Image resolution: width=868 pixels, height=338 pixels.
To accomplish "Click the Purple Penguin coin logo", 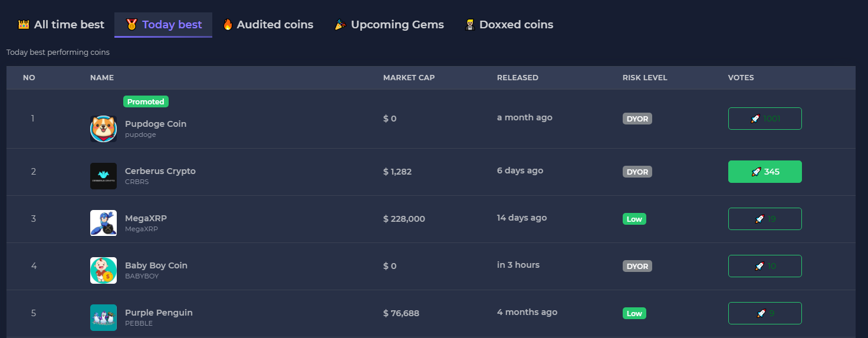I will click(x=103, y=317).
